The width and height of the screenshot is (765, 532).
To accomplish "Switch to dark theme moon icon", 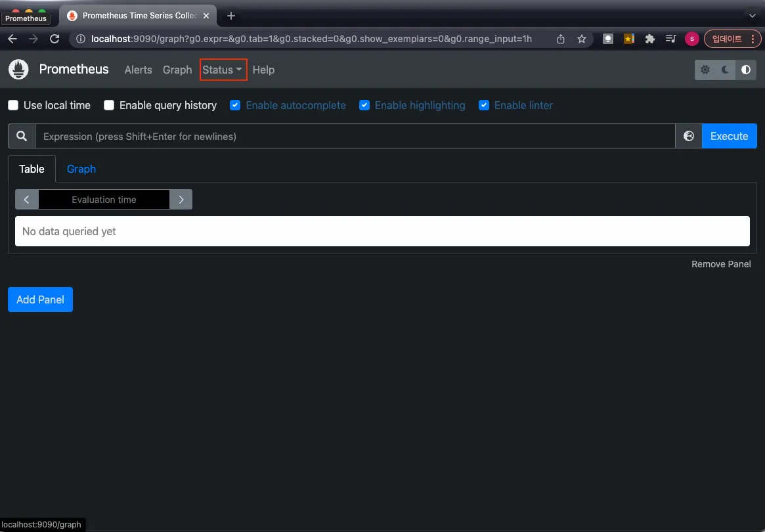I will pyautogui.click(x=726, y=70).
